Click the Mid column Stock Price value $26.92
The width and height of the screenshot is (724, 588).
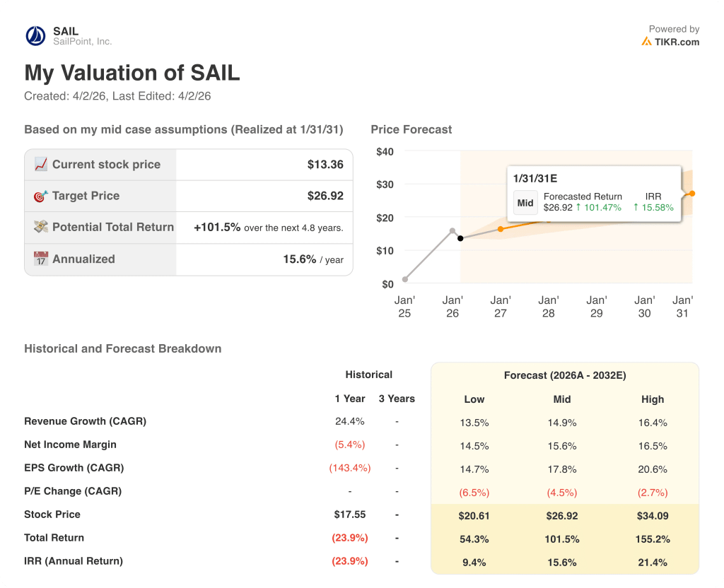point(561,515)
